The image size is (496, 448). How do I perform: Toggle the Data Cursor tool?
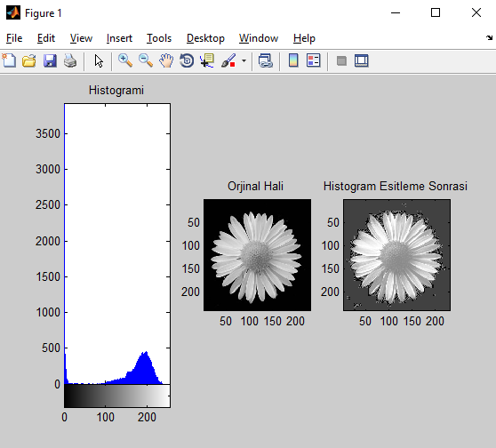pyautogui.click(x=207, y=60)
